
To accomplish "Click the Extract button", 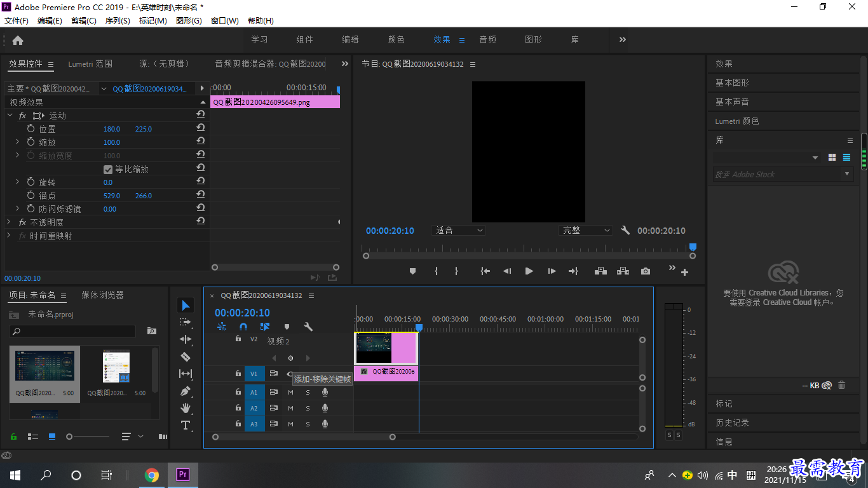I will tap(623, 271).
